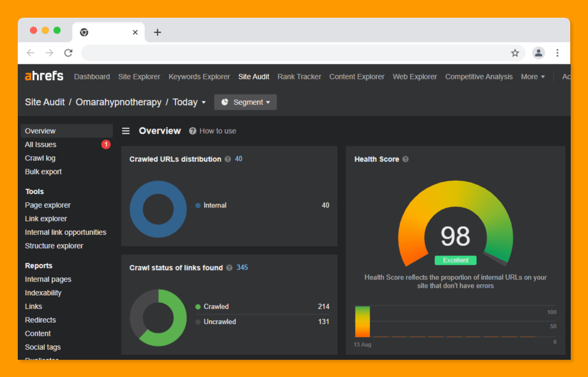Open the browser three-dot menu
The width and height of the screenshot is (588, 377).
[x=557, y=53]
